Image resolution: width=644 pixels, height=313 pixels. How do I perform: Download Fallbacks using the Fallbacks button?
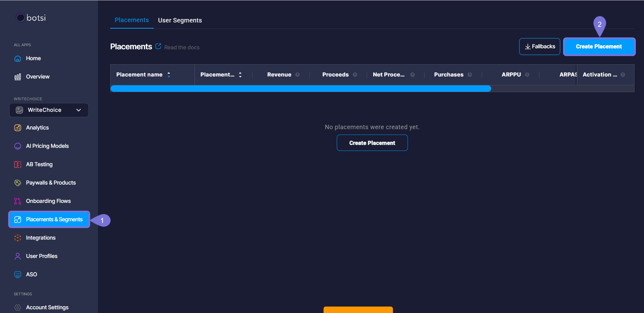click(x=540, y=47)
